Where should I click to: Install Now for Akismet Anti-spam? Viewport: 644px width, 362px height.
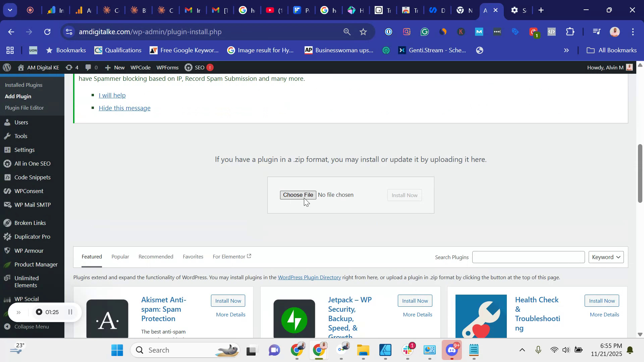(x=228, y=301)
